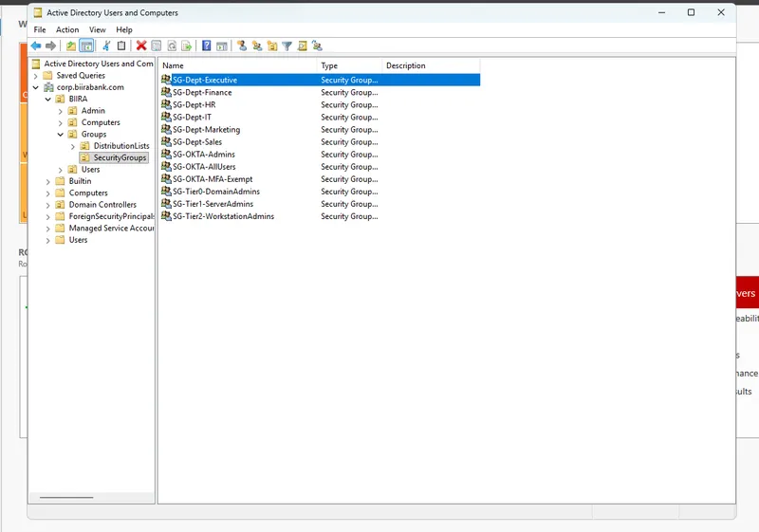
Task: Open the Help question mark icon
Action: point(207,46)
